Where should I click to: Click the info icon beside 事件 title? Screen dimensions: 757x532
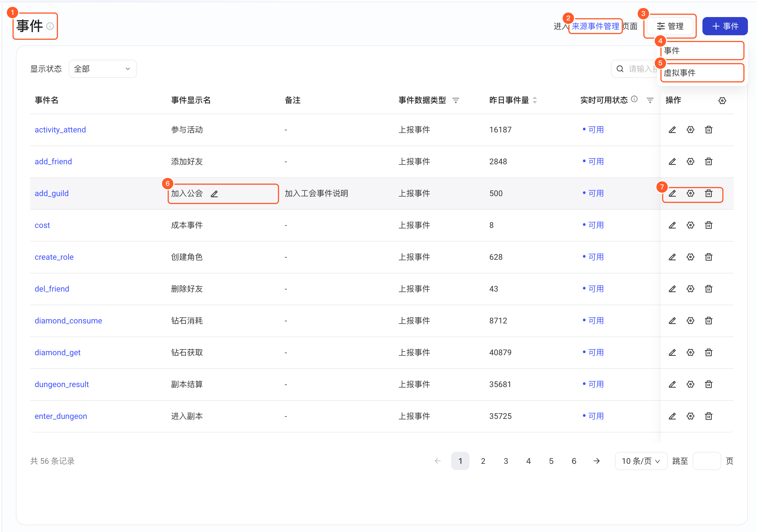[x=50, y=26]
